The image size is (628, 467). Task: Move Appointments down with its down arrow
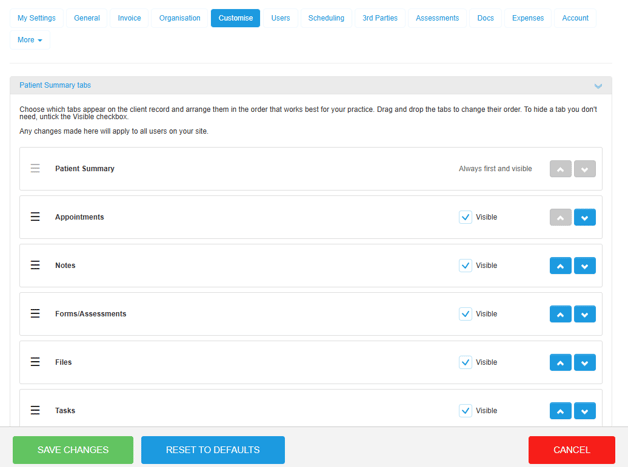point(584,217)
